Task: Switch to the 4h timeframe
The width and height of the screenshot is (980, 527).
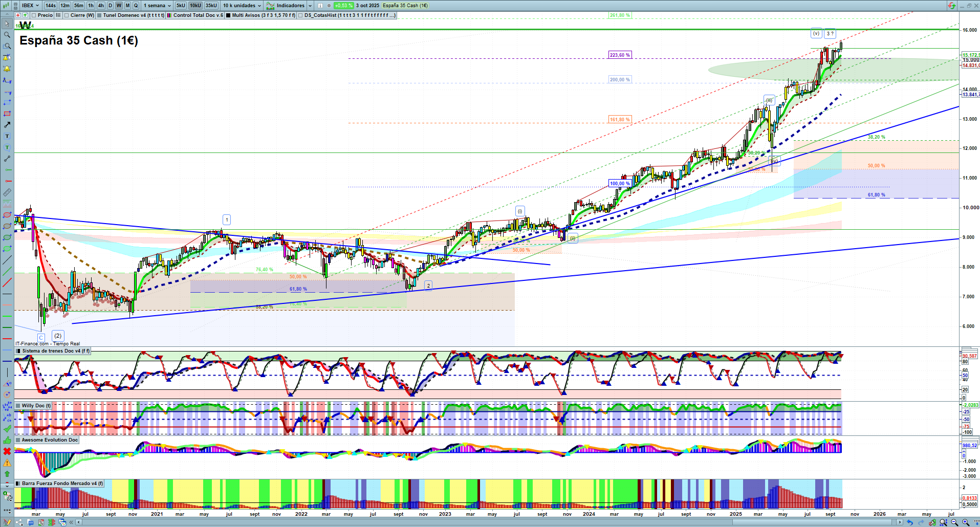Action: (x=101, y=6)
